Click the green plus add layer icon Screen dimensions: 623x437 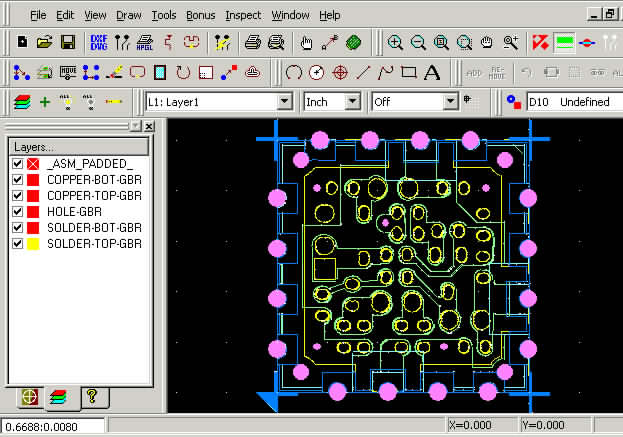(44, 102)
